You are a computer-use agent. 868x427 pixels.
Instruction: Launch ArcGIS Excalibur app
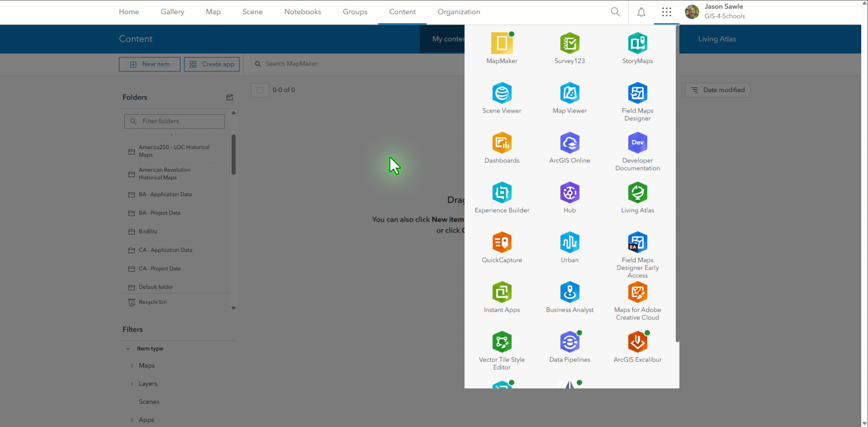[x=637, y=347]
